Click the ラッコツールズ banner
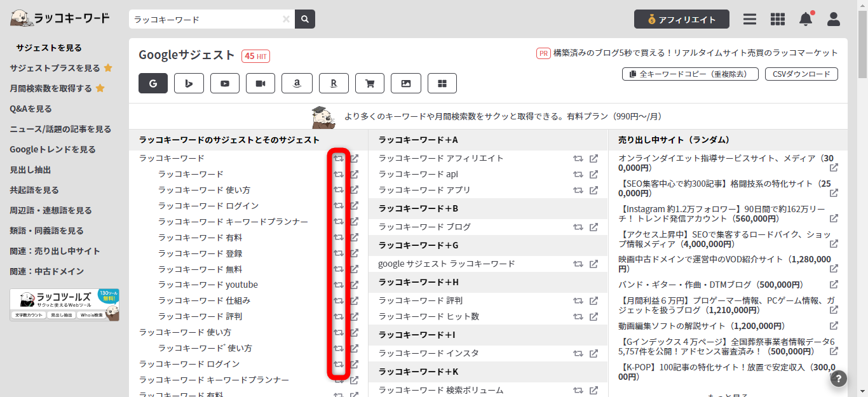 64,305
